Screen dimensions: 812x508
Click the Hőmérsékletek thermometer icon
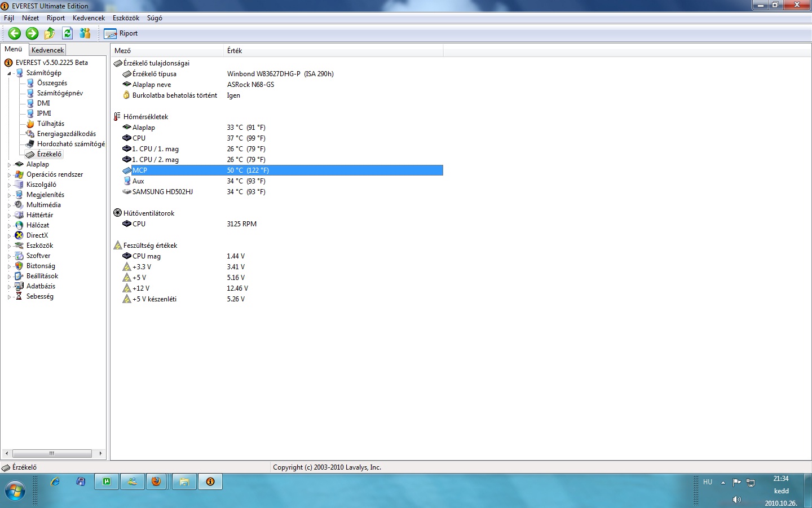117,117
